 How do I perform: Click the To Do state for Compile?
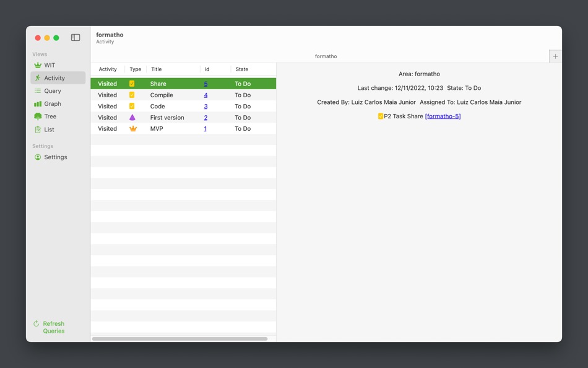(243, 95)
